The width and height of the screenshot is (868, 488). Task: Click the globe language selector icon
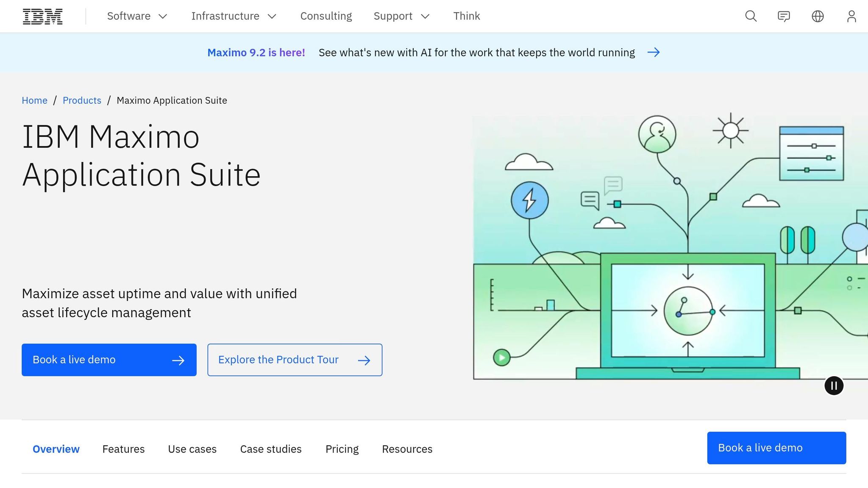[818, 16]
